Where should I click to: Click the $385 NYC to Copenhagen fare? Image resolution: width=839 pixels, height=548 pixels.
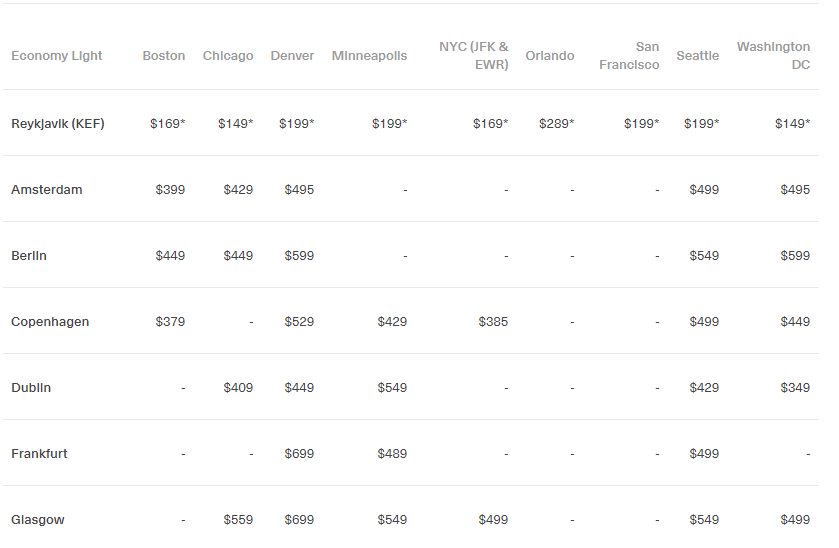point(493,322)
